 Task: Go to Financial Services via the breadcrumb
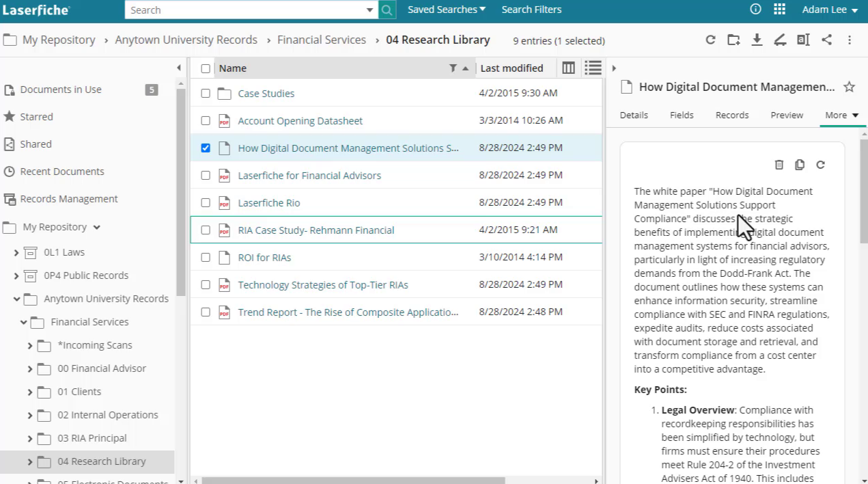click(321, 40)
